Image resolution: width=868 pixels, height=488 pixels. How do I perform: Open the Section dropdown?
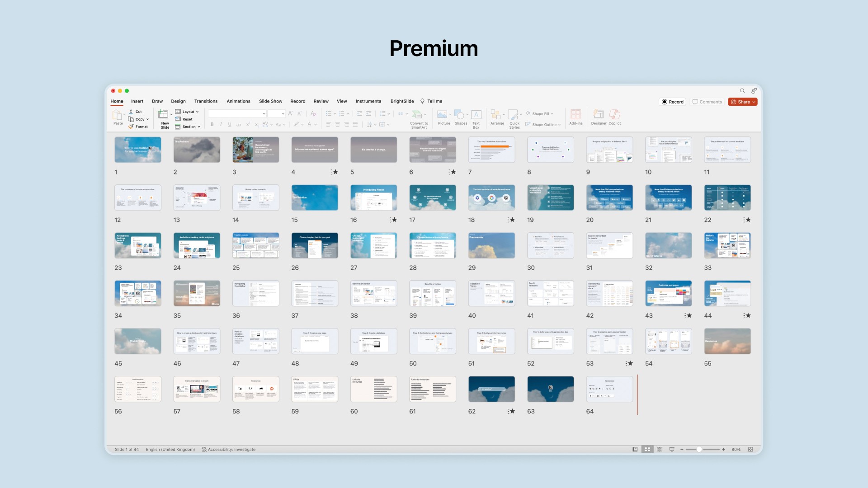point(198,127)
